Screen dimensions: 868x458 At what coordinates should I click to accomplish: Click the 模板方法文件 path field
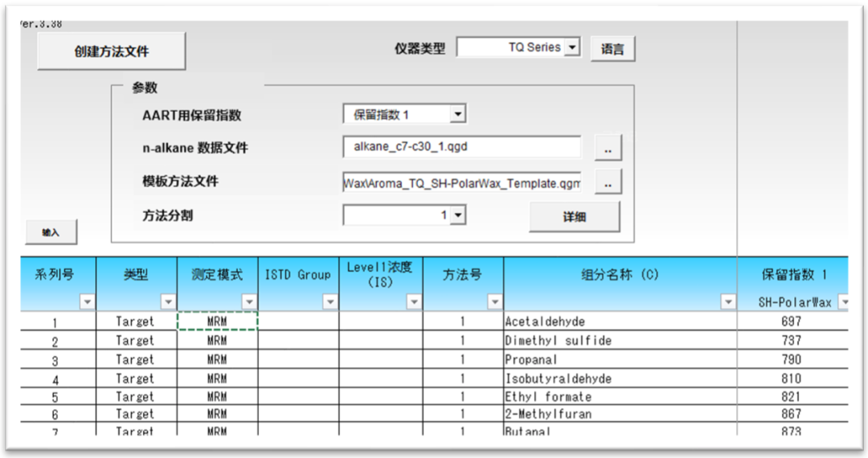pos(461,182)
